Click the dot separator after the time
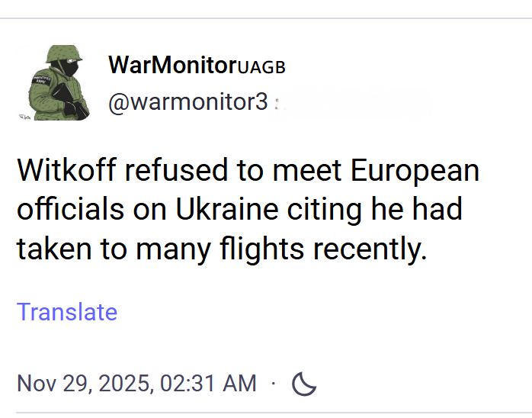 pyautogui.click(x=273, y=384)
